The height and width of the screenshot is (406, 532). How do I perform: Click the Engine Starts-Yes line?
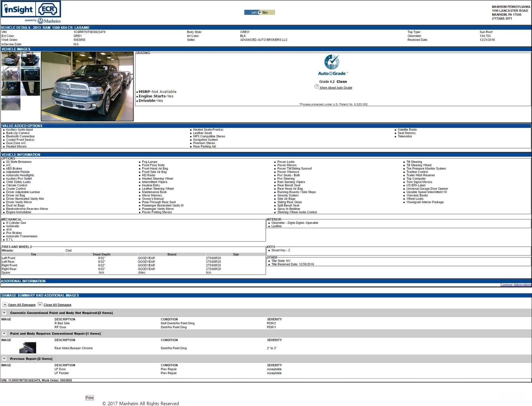(x=156, y=96)
